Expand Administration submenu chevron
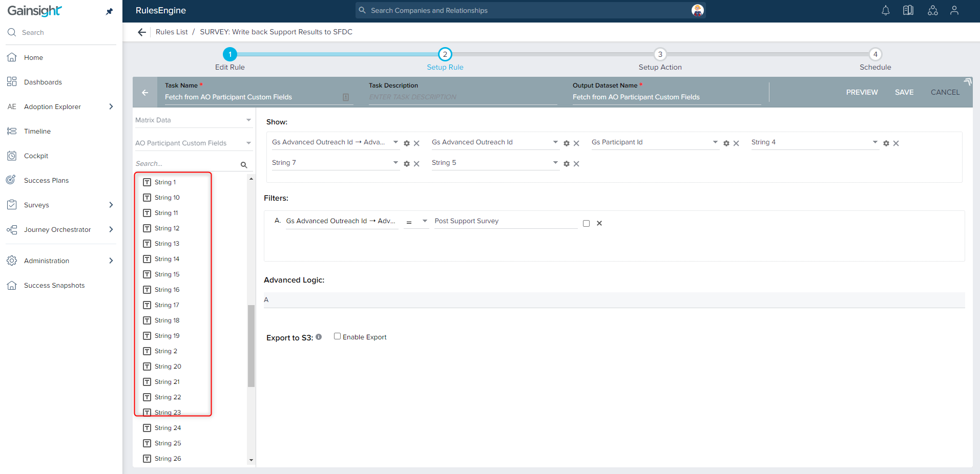The width and height of the screenshot is (980, 474). [111, 261]
